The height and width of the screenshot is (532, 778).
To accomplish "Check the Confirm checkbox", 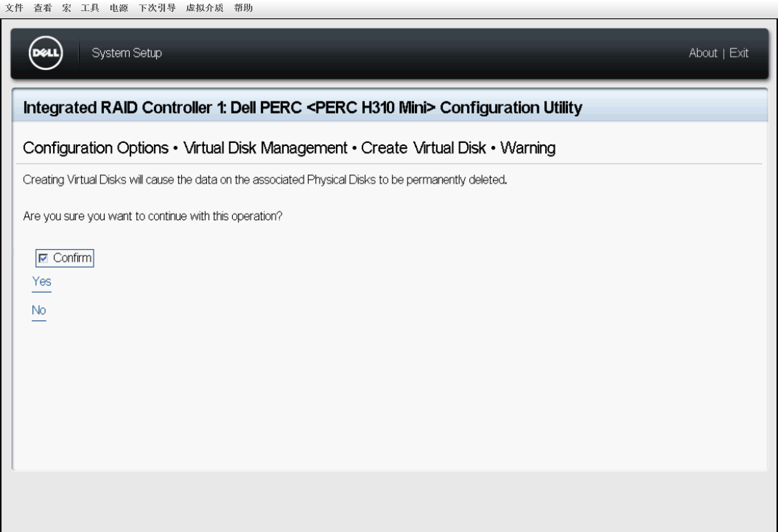I will (x=43, y=258).
